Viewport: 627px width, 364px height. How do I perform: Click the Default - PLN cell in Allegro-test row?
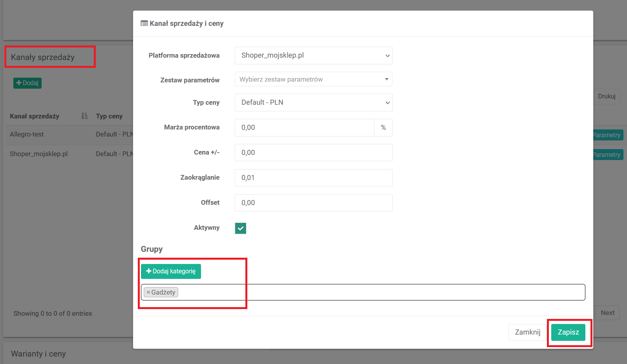point(114,134)
